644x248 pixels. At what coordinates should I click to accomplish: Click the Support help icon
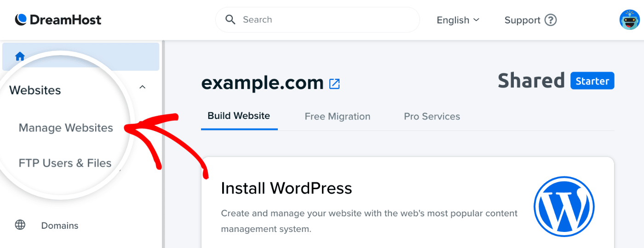click(x=551, y=20)
